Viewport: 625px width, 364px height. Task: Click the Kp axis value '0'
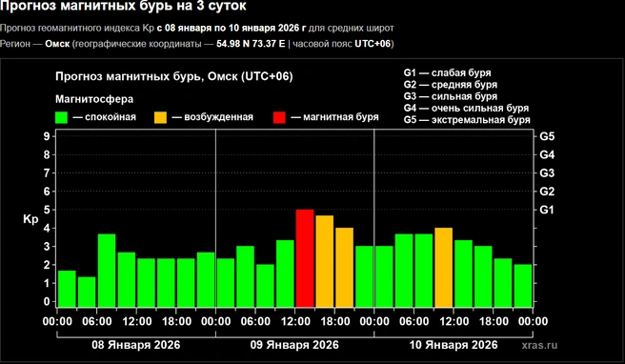(47, 302)
